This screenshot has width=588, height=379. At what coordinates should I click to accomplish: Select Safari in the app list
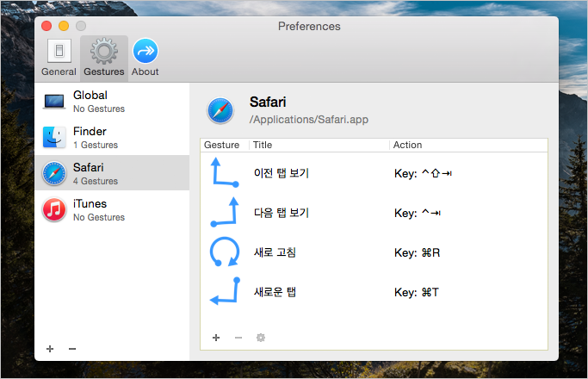(112, 173)
